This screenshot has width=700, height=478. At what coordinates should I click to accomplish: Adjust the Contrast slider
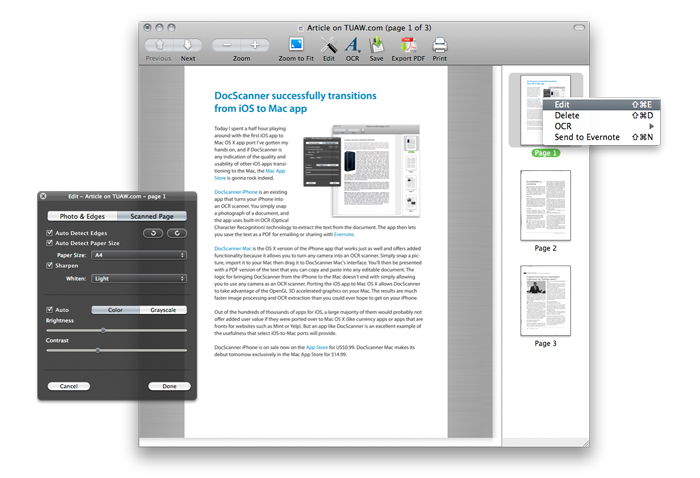(98, 350)
